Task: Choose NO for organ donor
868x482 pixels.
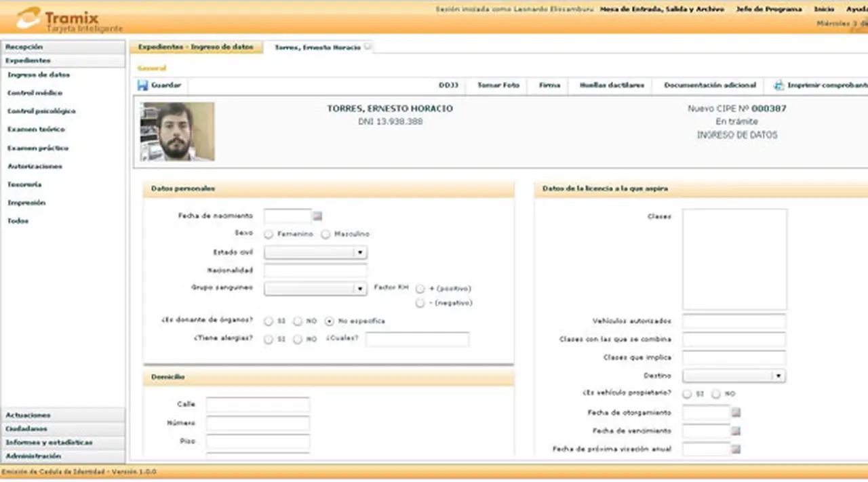Action: [298, 321]
